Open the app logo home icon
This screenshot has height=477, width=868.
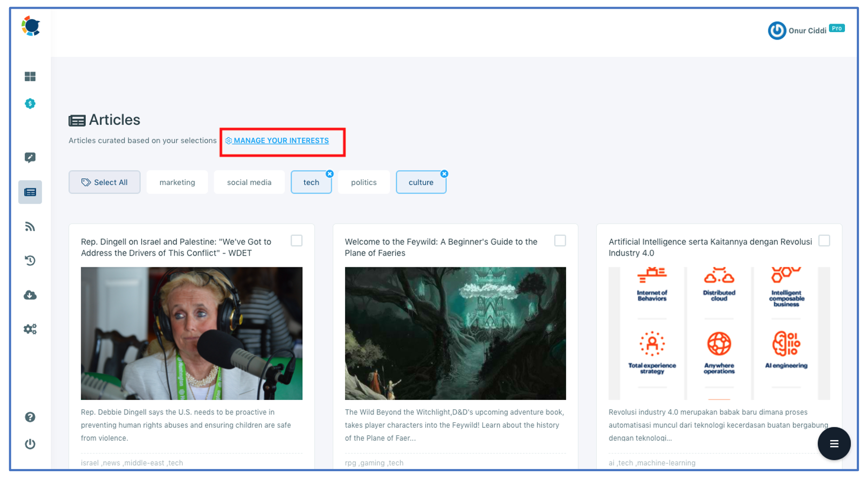point(31,26)
